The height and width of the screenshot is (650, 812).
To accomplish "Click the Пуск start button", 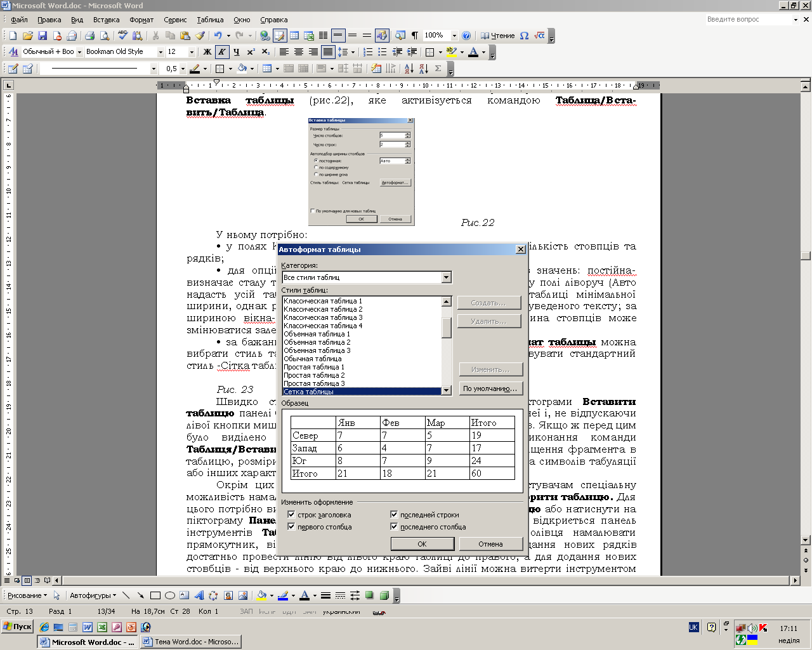I will (17, 627).
